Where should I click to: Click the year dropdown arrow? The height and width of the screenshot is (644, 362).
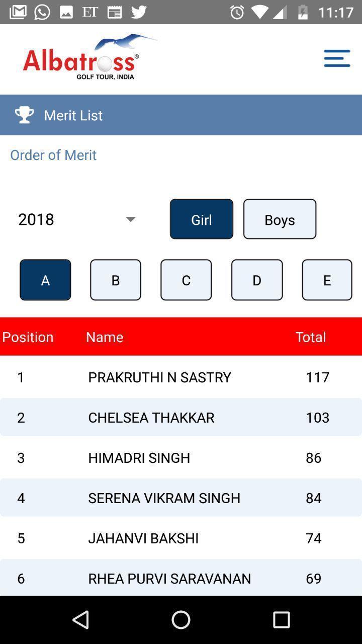click(131, 219)
